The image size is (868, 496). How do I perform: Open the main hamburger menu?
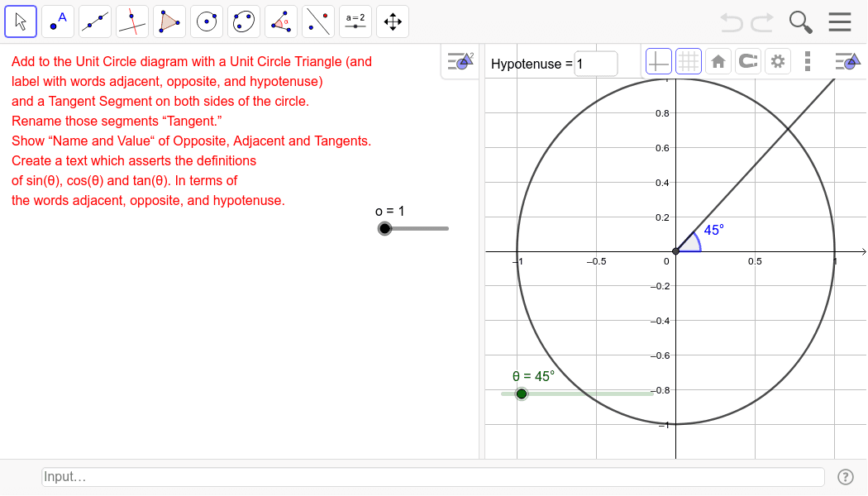(x=840, y=21)
